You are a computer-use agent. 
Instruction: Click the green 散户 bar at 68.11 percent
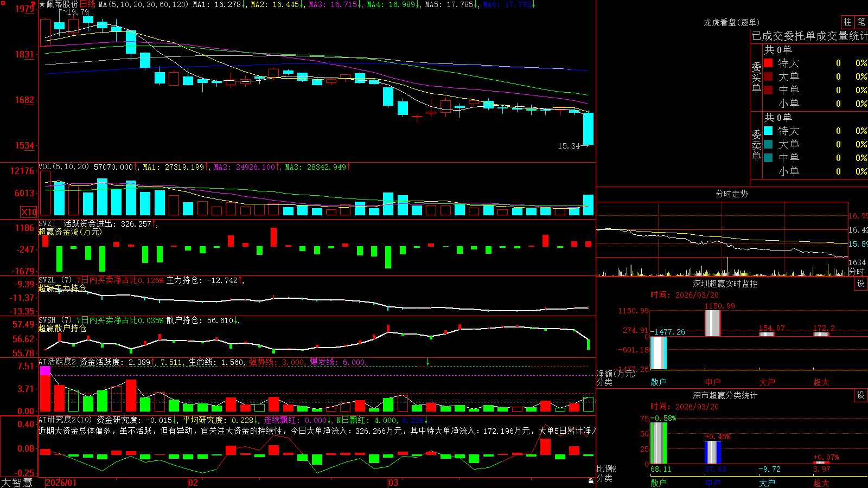point(659,443)
